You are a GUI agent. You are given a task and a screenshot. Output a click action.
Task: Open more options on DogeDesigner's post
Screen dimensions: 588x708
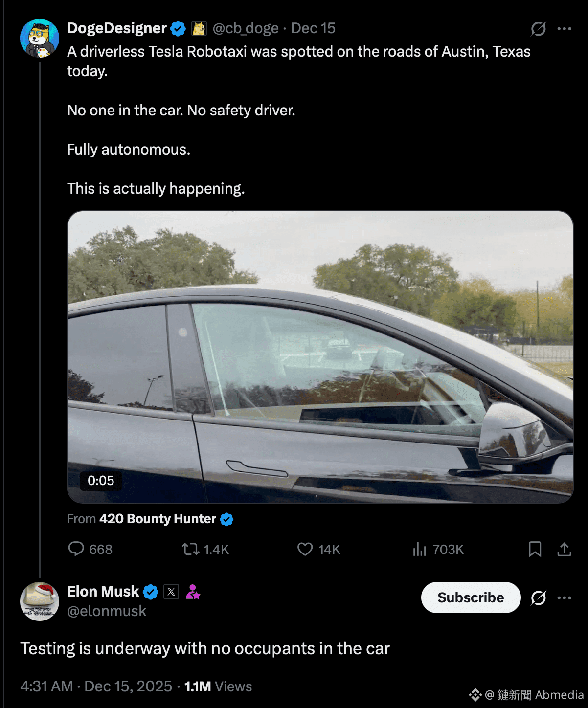[x=564, y=29]
